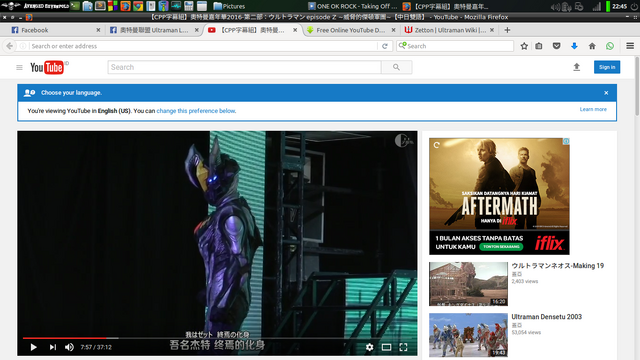Open the Zetton Ultraman Wiki tab
This screenshot has width=640, height=360.
tap(449, 30)
